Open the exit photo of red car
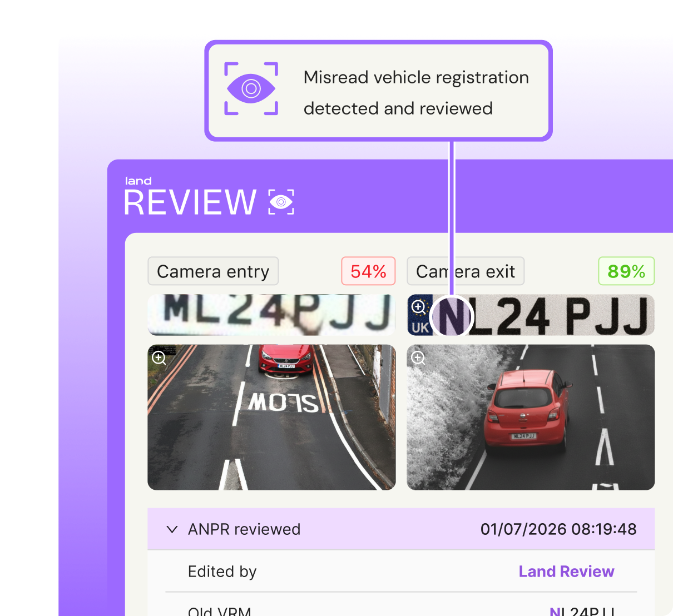Image resolution: width=673 pixels, height=616 pixels. click(x=531, y=417)
